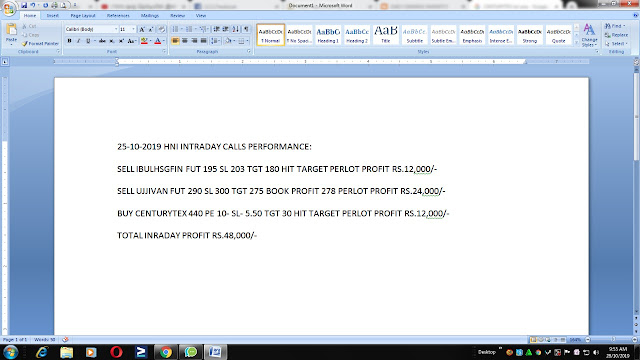Apply subscript formatting

click(112, 41)
